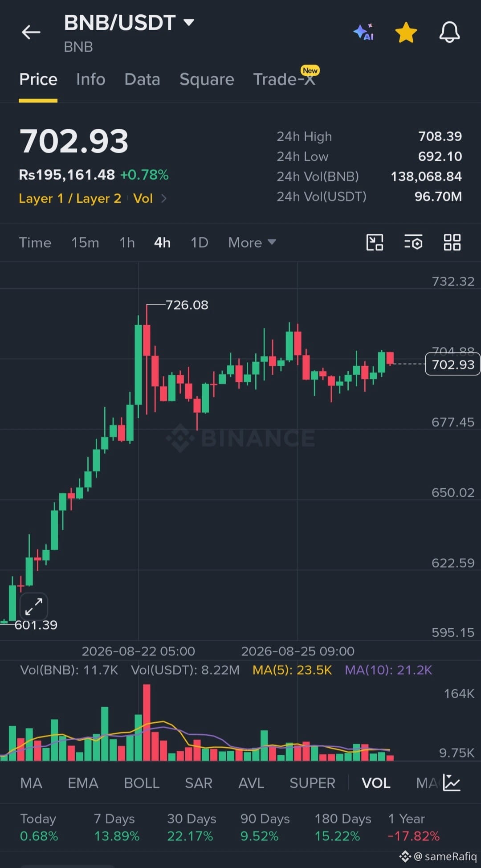This screenshot has width=481, height=868.
Task: Tap the Vol tag link
Action: point(143,198)
